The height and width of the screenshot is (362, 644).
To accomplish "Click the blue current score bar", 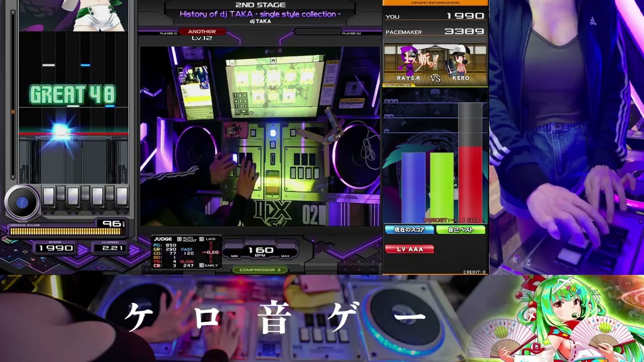I will (x=414, y=187).
